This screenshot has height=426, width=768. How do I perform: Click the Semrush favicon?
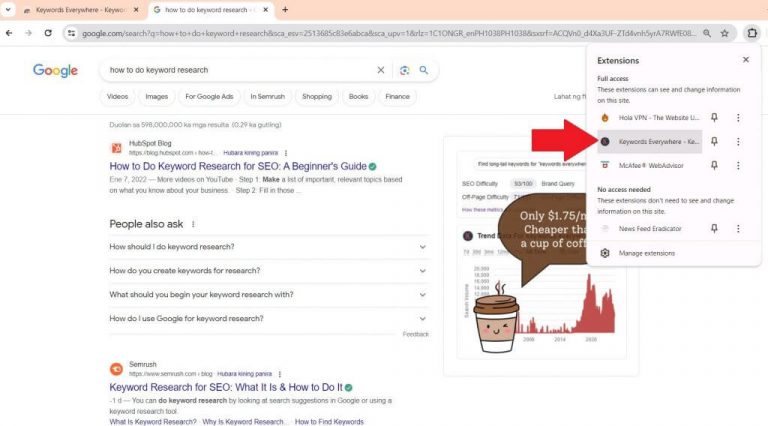coord(117,369)
